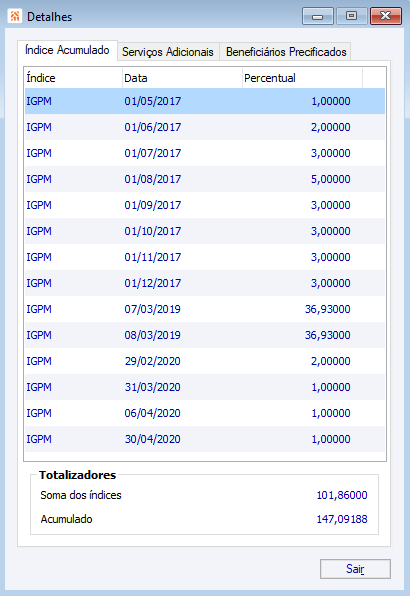Click the Acumulado value 147,09188
Viewport: 410px width, 596px height.
pos(342,519)
